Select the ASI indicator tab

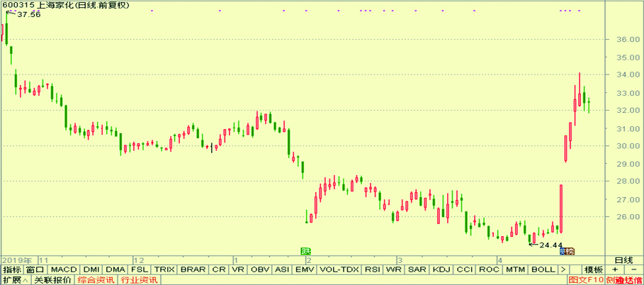pyautogui.click(x=282, y=270)
